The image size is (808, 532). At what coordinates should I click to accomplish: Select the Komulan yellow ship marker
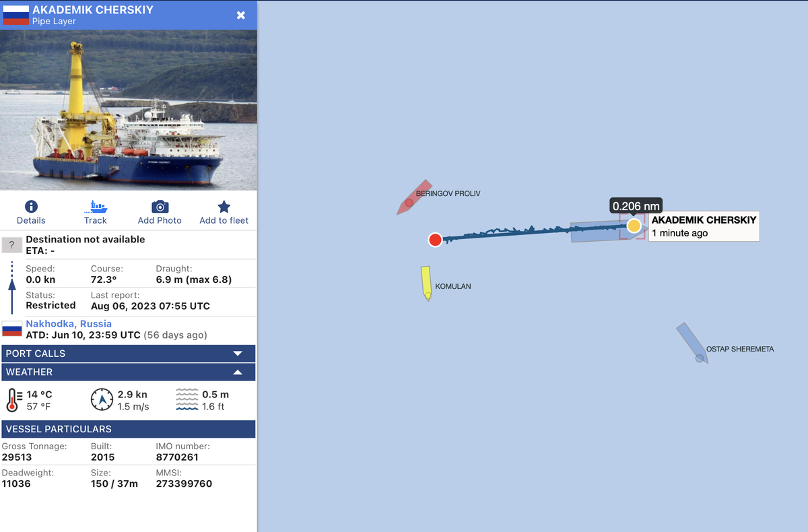tap(426, 283)
